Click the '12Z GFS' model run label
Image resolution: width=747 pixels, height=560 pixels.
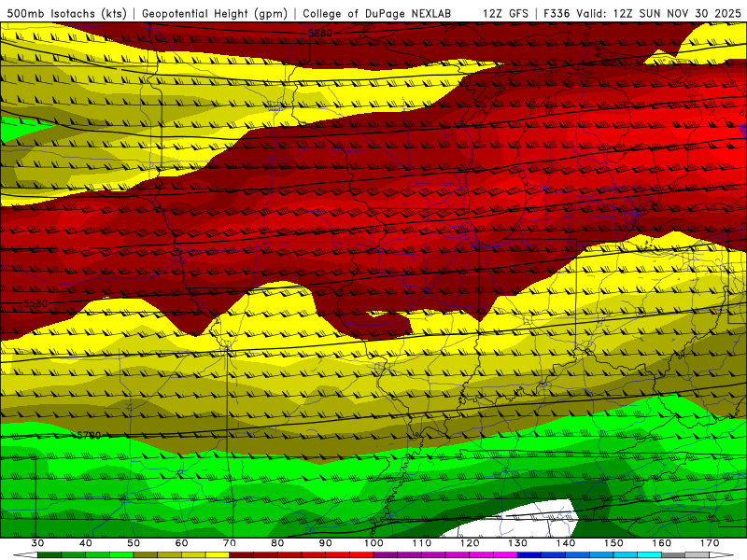pos(505,13)
